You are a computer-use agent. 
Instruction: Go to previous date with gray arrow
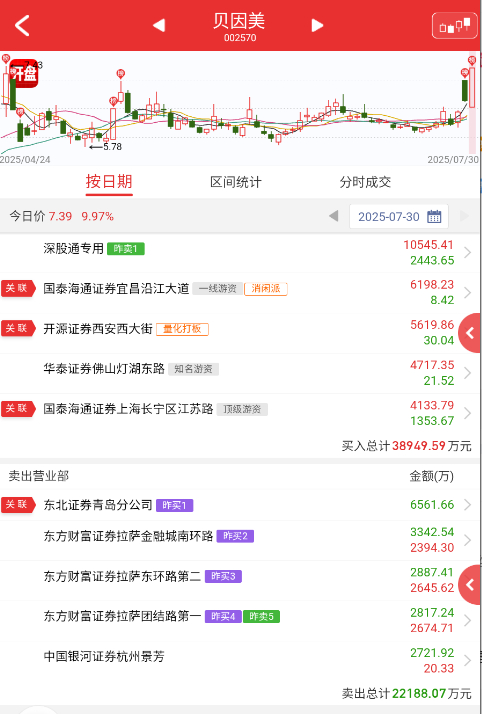pos(334,216)
